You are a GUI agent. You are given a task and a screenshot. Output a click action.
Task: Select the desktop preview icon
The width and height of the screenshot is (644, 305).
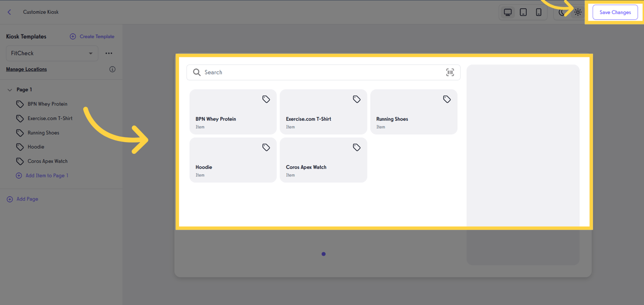pyautogui.click(x=508, y=12)
